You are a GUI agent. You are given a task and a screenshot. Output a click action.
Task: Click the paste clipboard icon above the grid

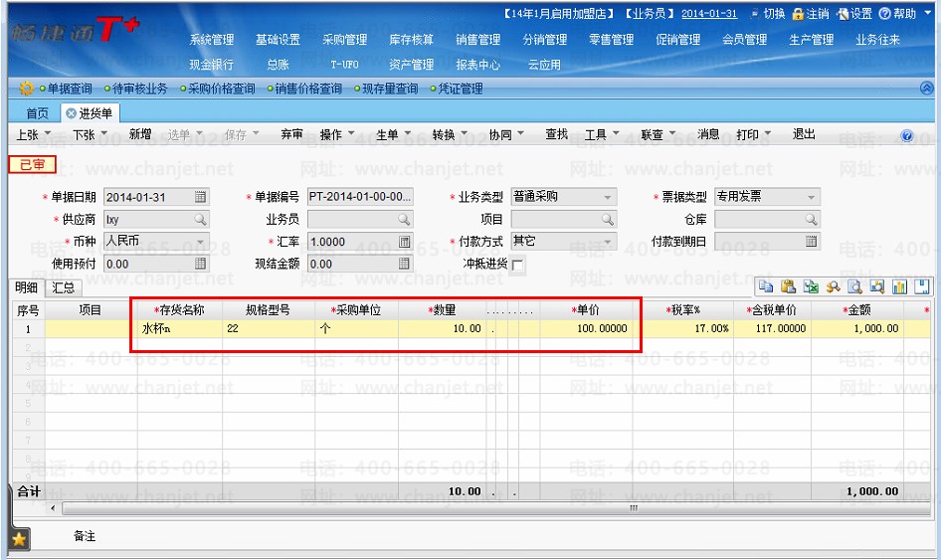pyautogui.click(x=788, y=286)
